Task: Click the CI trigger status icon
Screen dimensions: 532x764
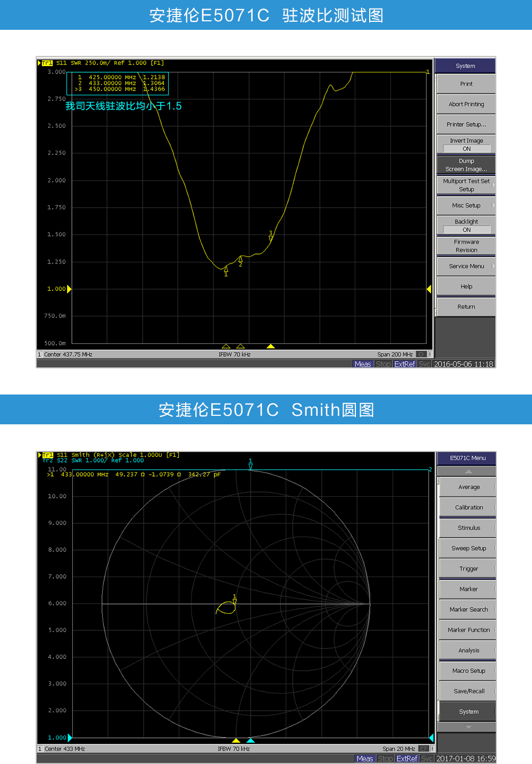Action: [420, 354]
